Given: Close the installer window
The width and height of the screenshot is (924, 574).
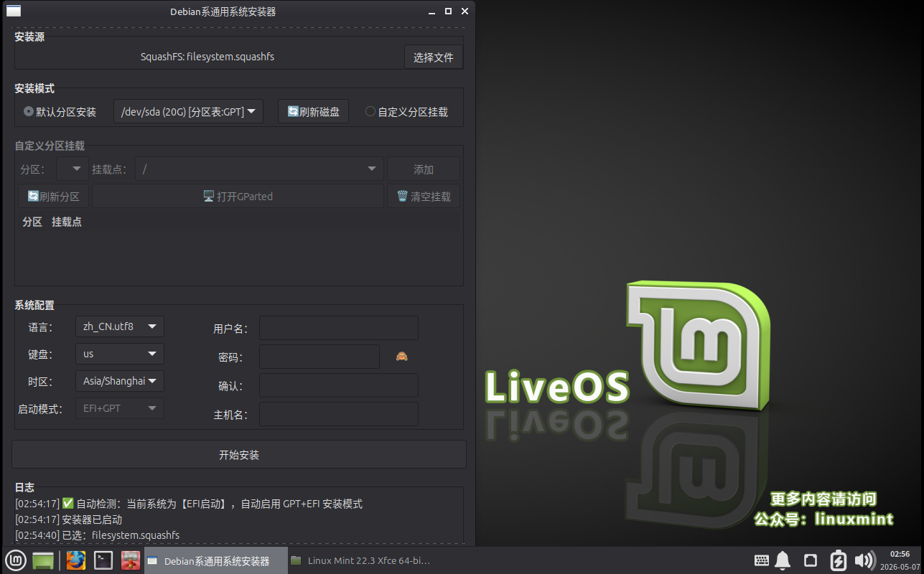Looking at the screenshot, I should (x=465, y=11).
